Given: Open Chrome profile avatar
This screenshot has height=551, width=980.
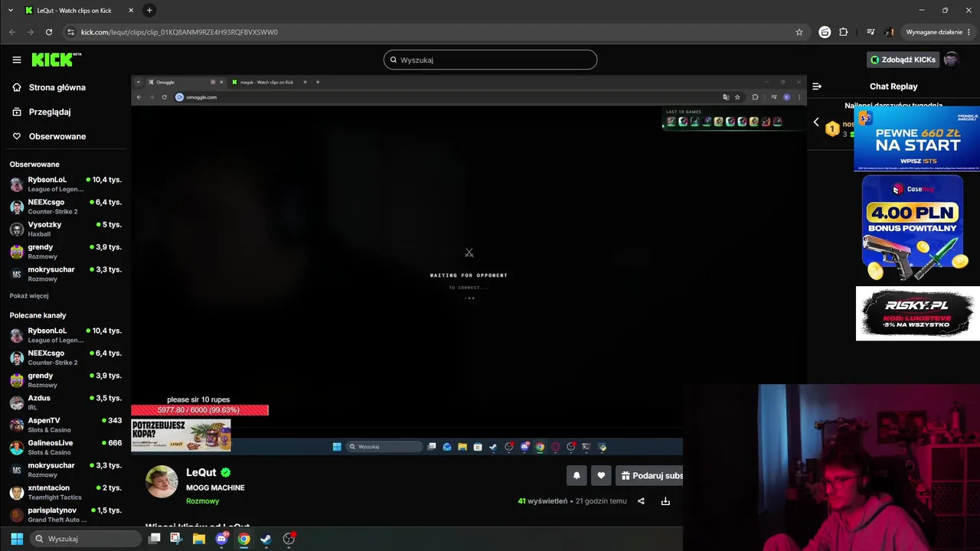Looking at the screenshot, I should (x=890, y=32).
